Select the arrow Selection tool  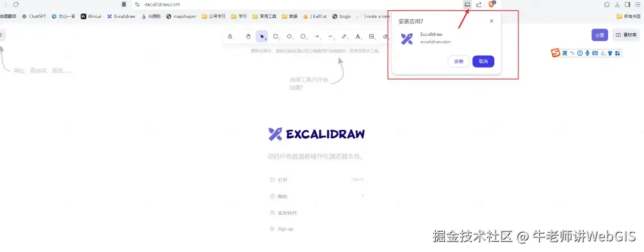[262, 36]
